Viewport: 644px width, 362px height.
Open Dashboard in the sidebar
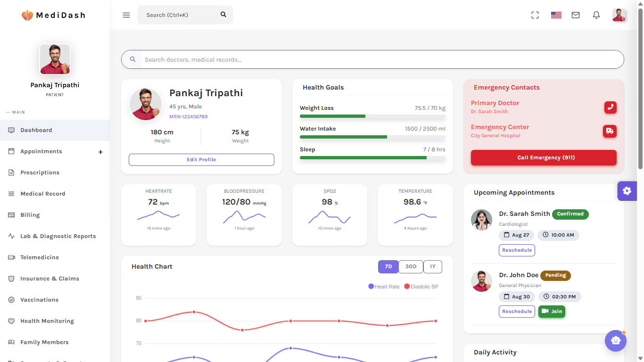click(55, 130)
